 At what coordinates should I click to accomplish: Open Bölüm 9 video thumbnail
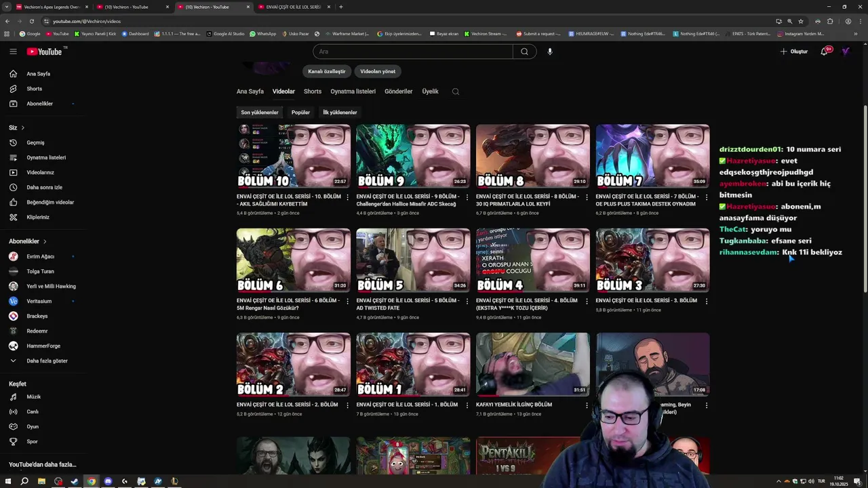tap(413, 156)
